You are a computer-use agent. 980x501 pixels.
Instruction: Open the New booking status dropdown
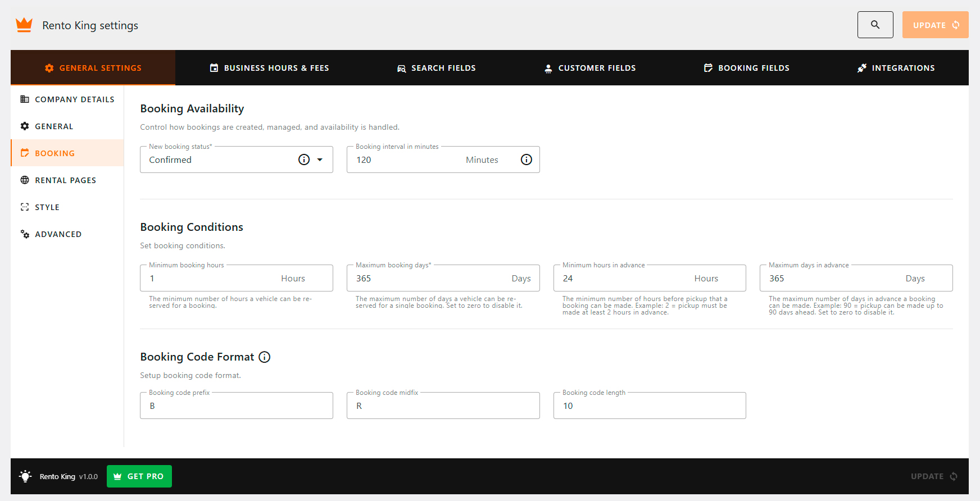click(x=237, y=160)
